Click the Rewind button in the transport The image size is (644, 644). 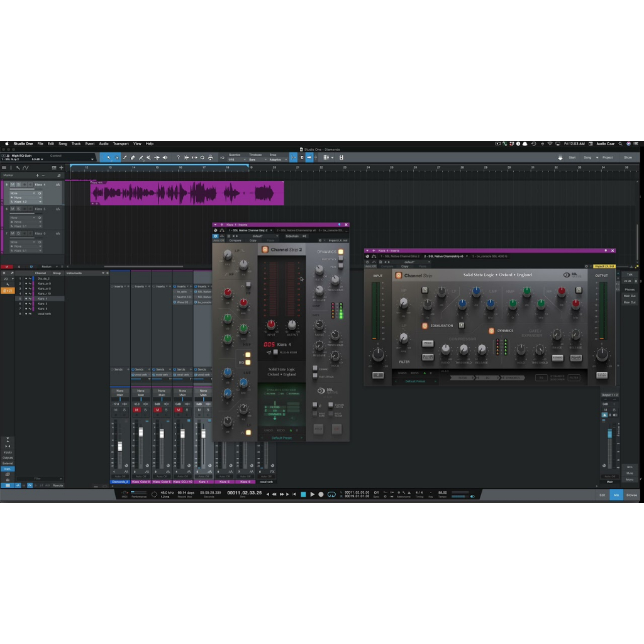point(274,494)
